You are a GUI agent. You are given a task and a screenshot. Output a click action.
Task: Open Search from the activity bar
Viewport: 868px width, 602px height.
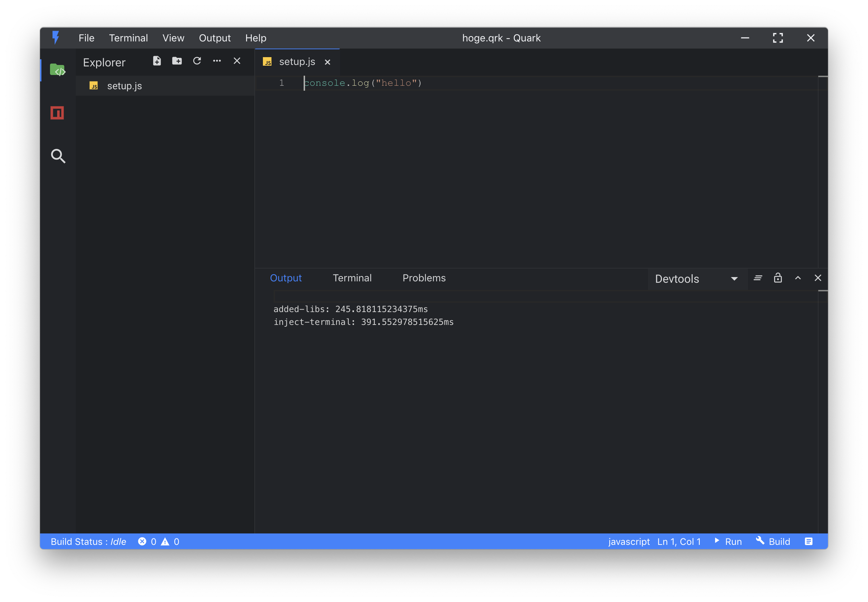(58, 156)
